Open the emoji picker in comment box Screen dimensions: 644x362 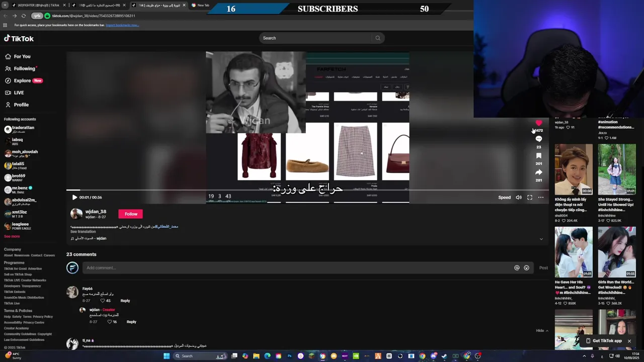(527, 268)
